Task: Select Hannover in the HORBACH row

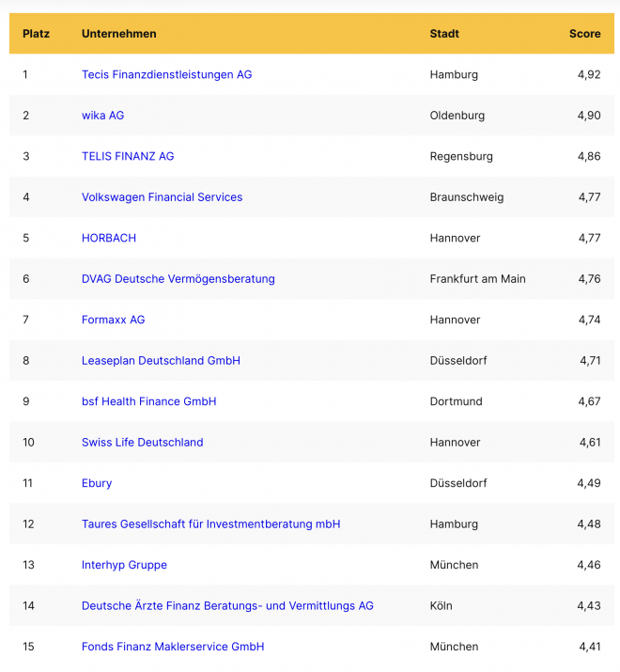Action: 455,238
